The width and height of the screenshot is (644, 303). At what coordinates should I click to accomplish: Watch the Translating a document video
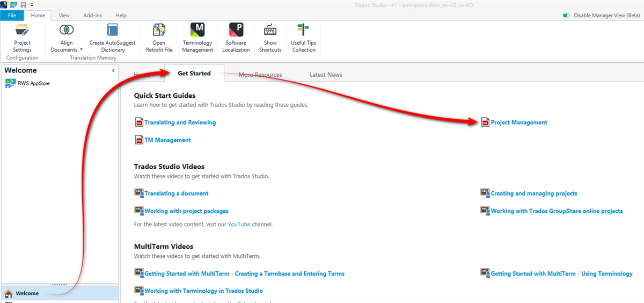coord(177,193)
